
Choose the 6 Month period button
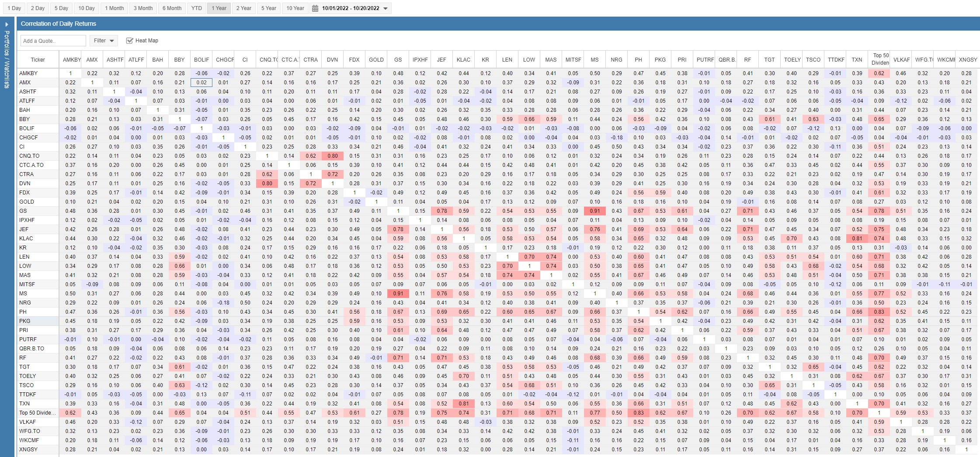(172, 8)
